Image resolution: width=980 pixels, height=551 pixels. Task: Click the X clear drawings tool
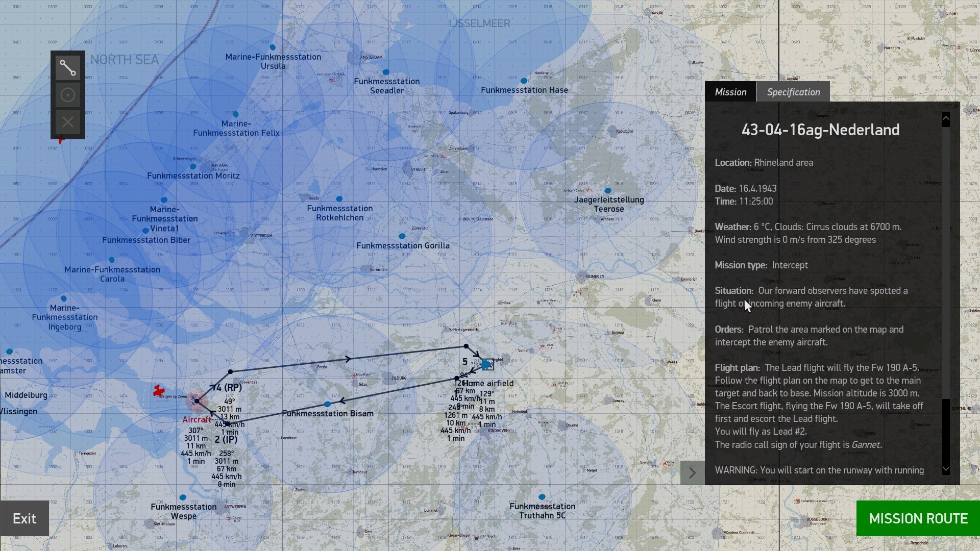[68, 122]
